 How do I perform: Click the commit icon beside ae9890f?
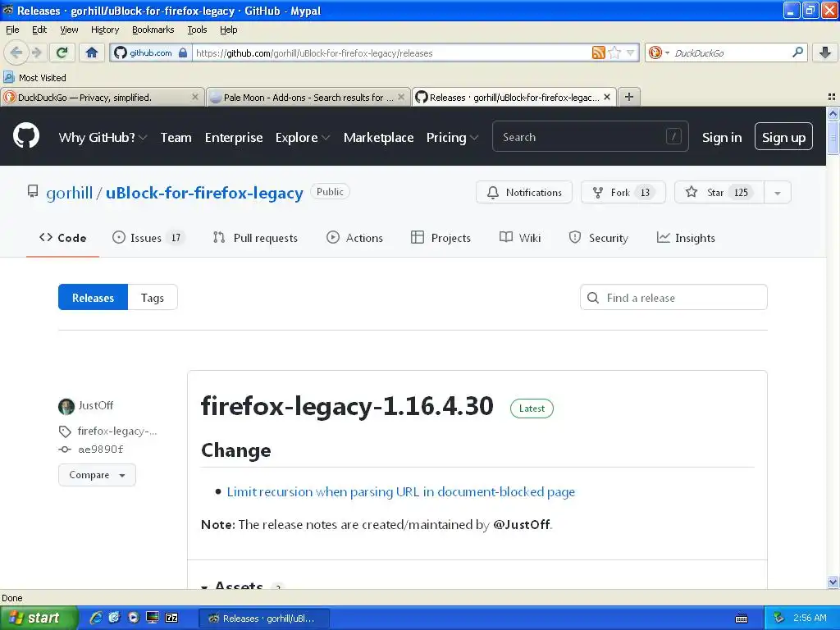[65, 450]
